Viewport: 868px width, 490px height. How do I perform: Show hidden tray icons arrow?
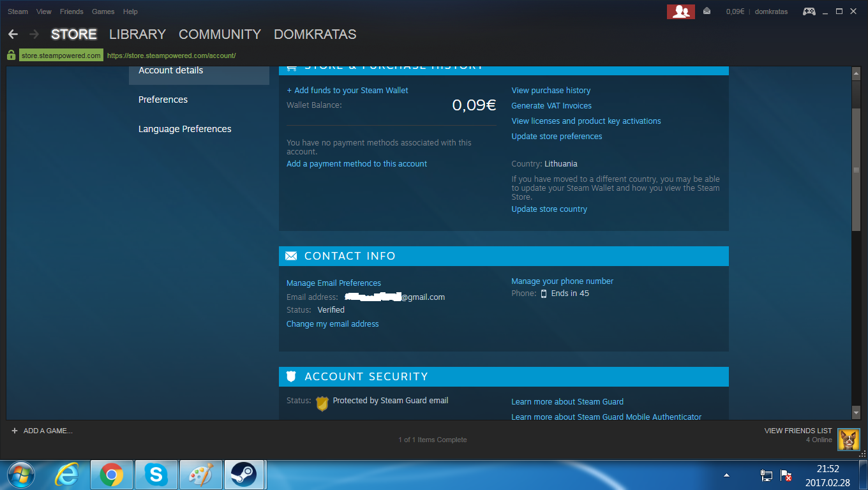[x=726, y=475]
